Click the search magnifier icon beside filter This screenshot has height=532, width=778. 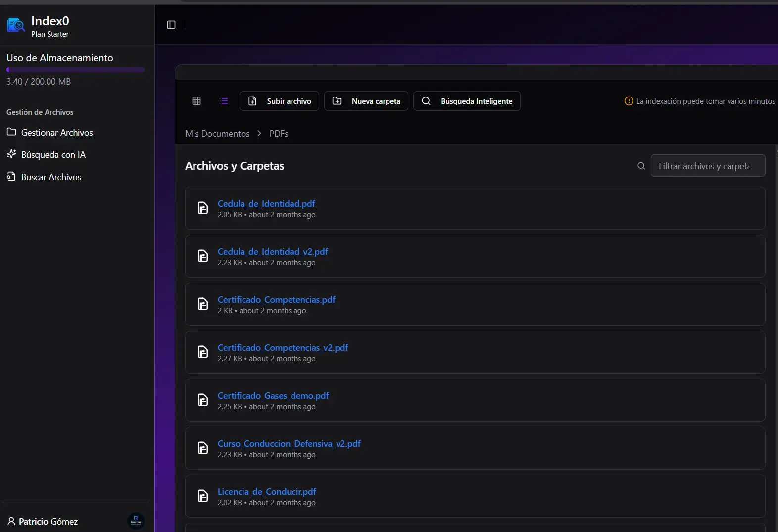pyautogui.click(x=641, y=166)
